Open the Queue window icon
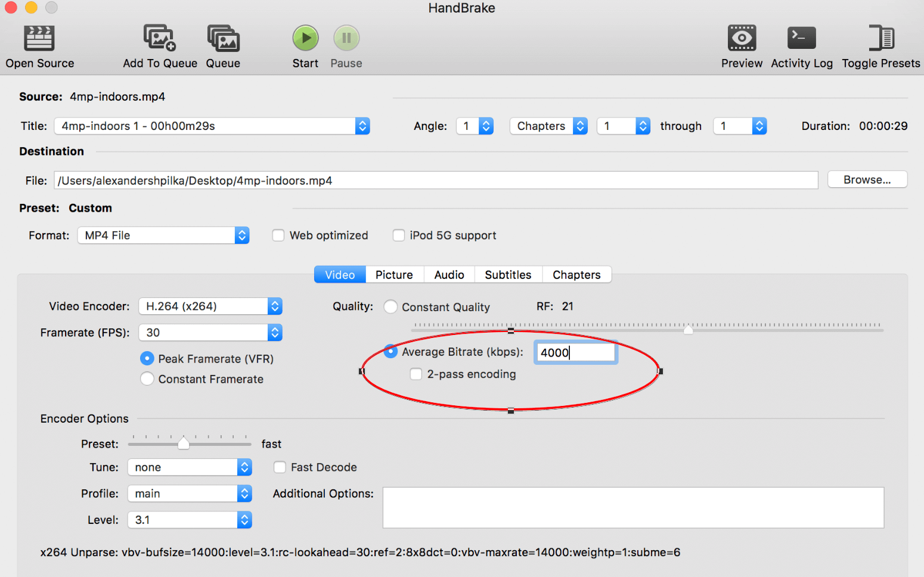 [223, 38]
